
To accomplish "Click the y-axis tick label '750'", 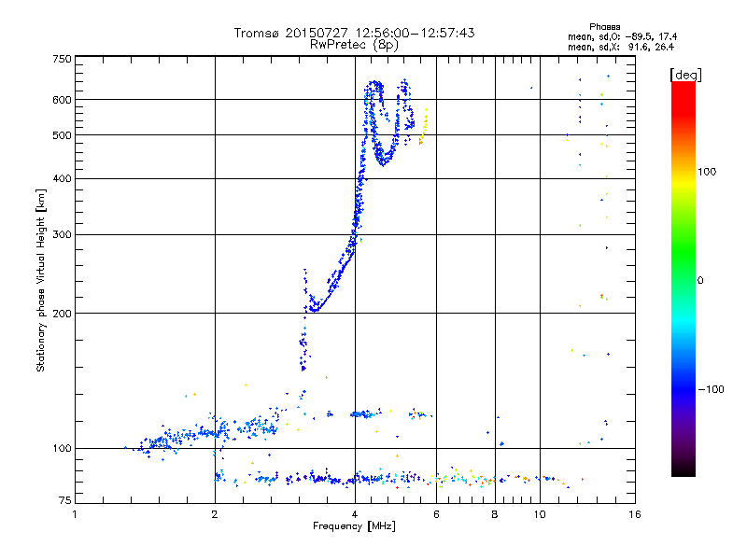I will (63, 59).
